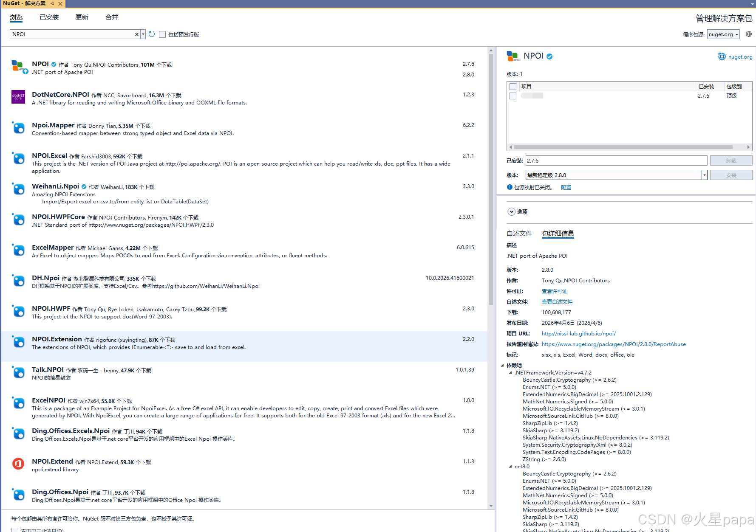Open the view license link
756x532 pixels.
point(555,291)
